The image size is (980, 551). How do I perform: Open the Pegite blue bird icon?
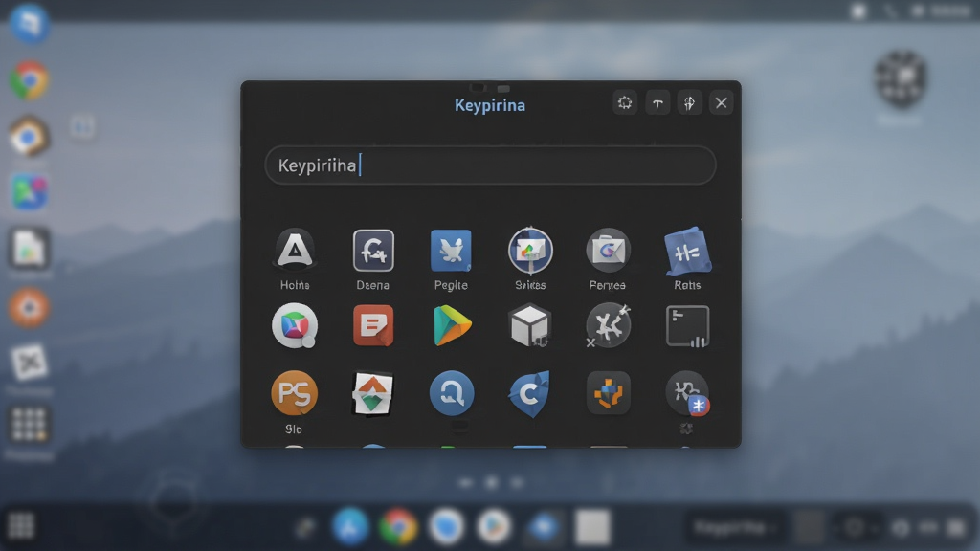coord(451,250)
